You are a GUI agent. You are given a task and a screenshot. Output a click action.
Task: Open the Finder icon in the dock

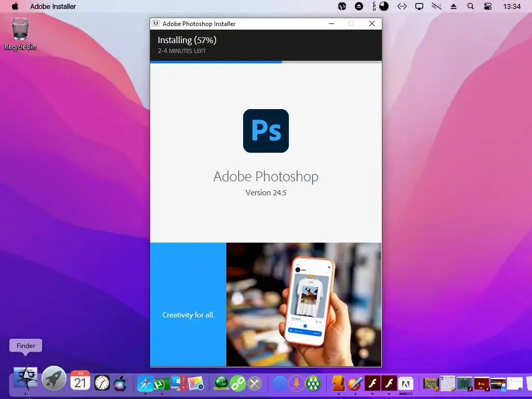(x=25, y=378)
